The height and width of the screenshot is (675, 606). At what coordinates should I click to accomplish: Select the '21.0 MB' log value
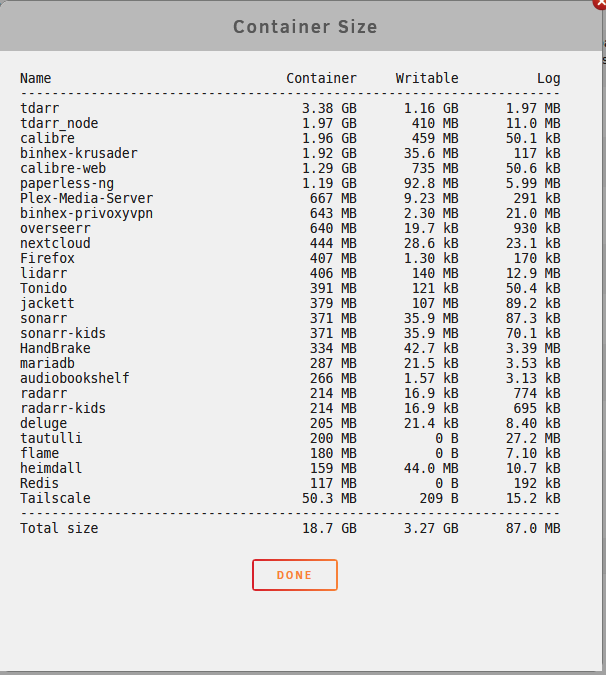tap(533, 213)
